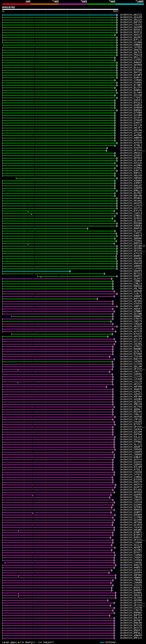The image size is (146, 644).
Task: Open hit UniRef100_Q10LR9
Action: (131, 17)
